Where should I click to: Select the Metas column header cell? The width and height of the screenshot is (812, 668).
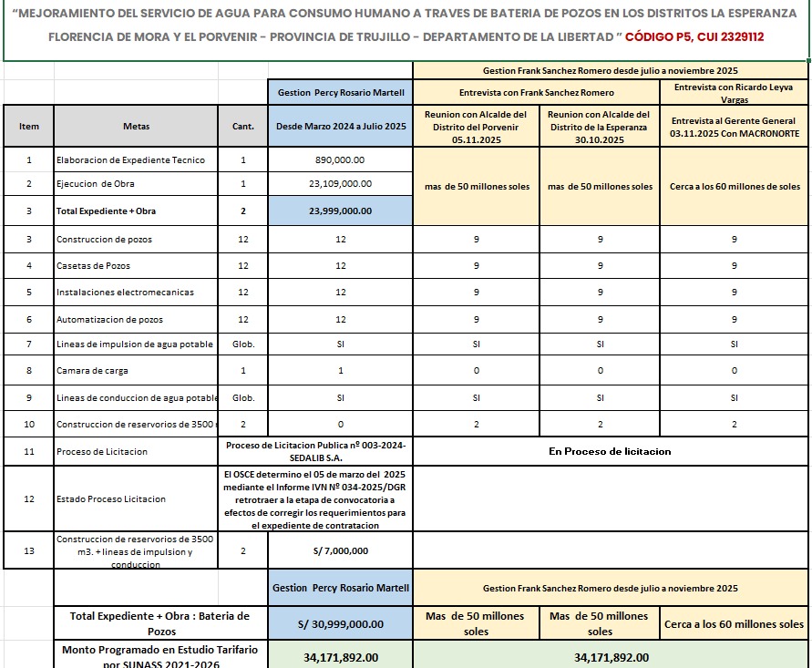tap(136, 126)
